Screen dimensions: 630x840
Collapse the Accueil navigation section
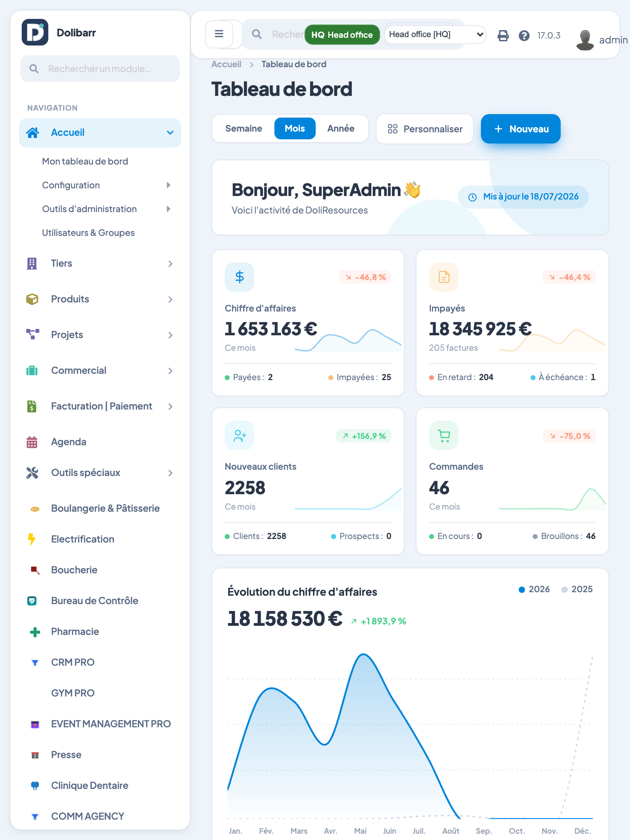click(170, 133)
